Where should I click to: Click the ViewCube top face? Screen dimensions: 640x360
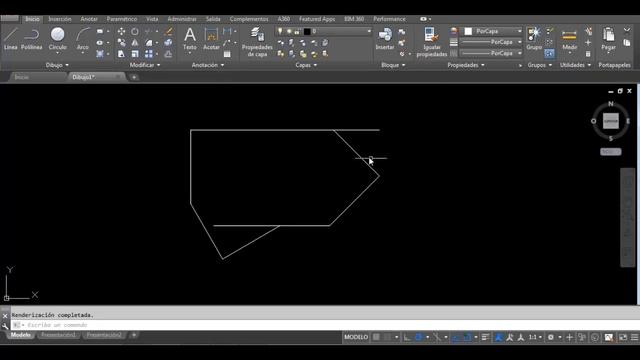tap(611, 121)
